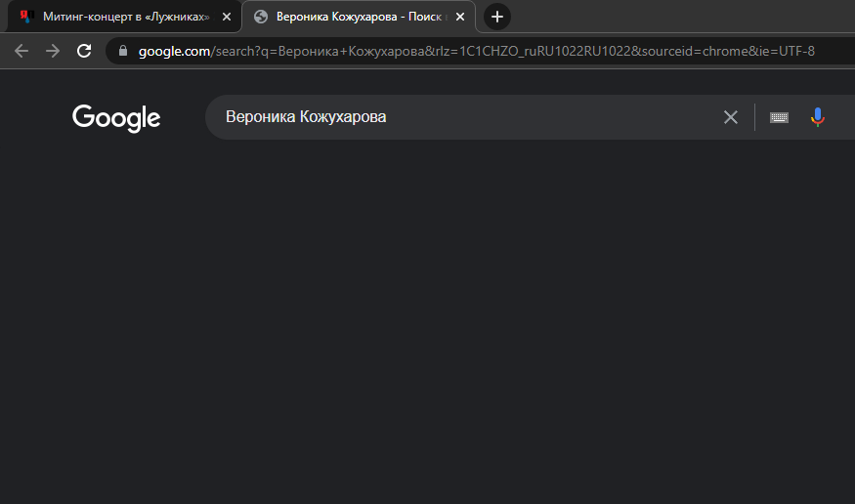Reload the current page
Image resolution: width=855 pixels, height=504 pixels.
tap(84, 51)
